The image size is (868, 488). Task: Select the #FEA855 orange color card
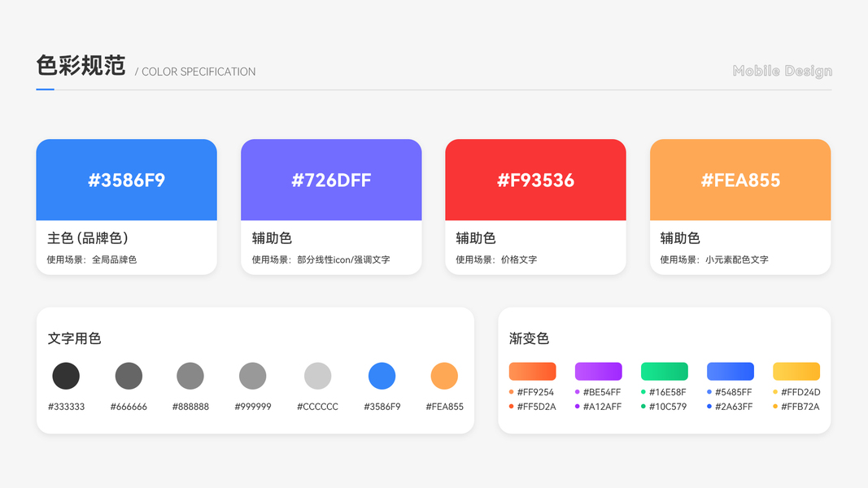tap(740, 180)
